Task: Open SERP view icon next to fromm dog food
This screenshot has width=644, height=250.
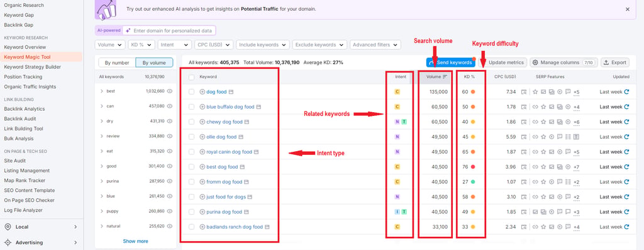Action: pyautogui.click(x=247, y=182)
